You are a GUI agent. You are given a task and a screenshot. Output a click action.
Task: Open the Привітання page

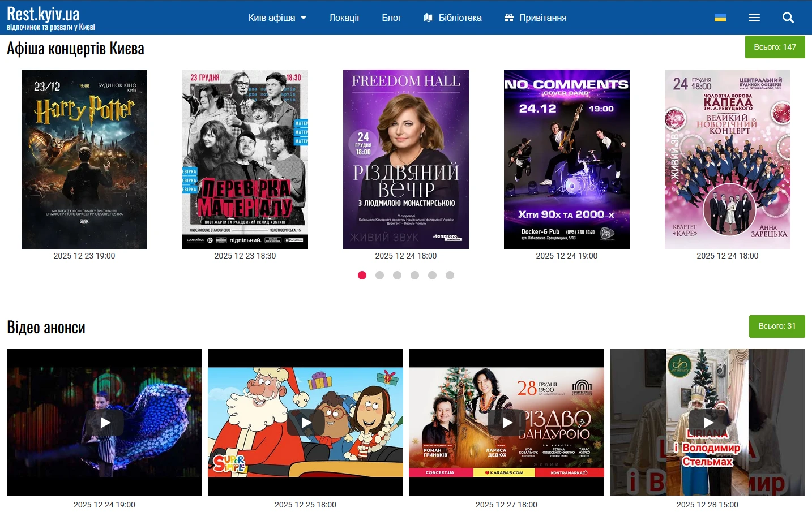pos(536,18)
